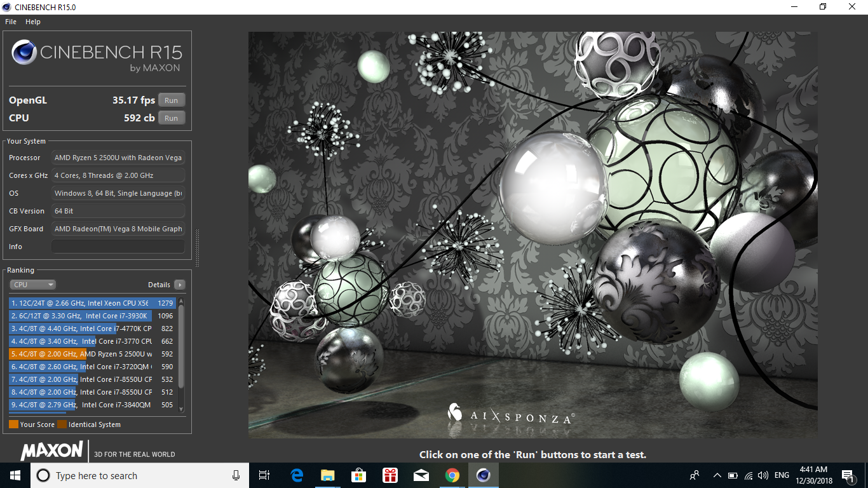Select ranking row Intel Xeon CPU X56 1279
The width and height of the screenshot is (868, 488).
click(x=93, y=303)
